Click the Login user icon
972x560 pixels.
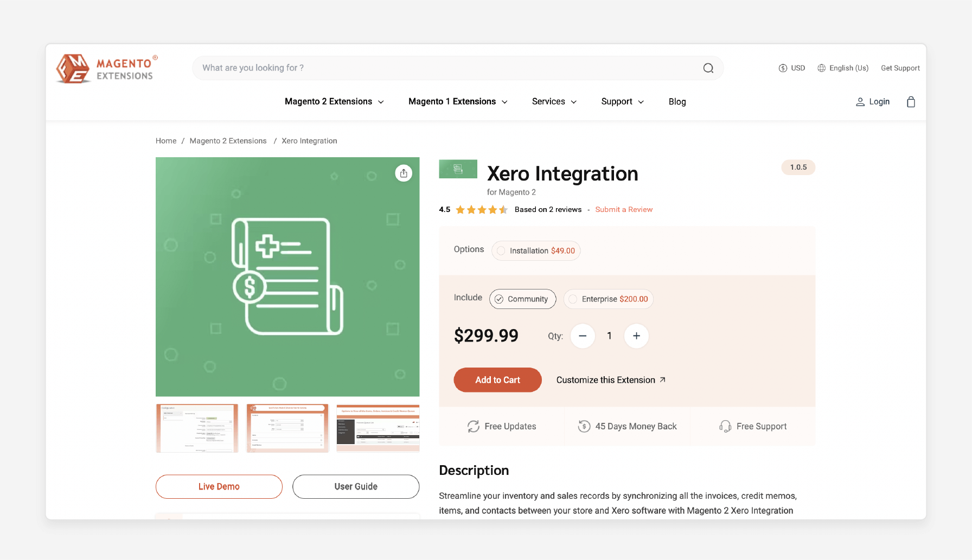coord(860,102)
